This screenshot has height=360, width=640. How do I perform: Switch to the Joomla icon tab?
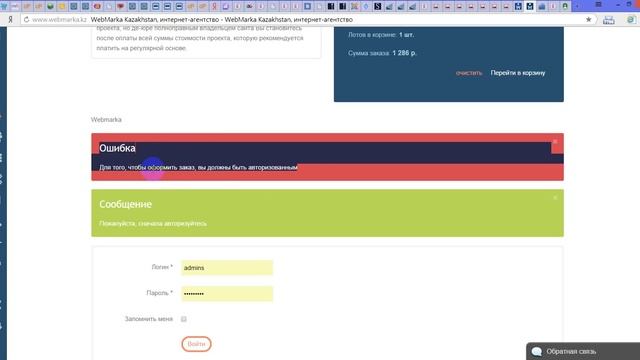(x=354, y=6)
